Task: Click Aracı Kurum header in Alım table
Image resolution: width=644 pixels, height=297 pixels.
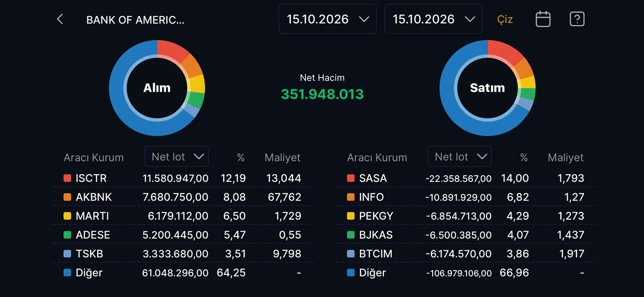Action: point(94,158)
